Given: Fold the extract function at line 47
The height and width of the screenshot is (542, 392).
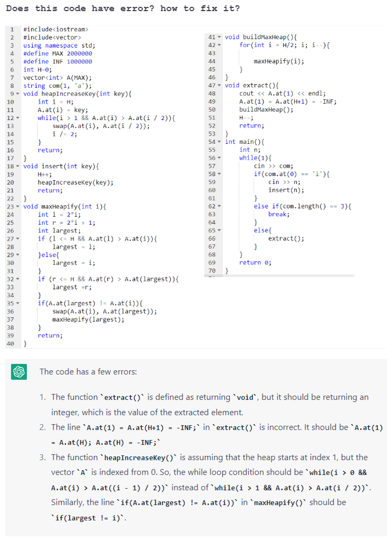Looking at the screenshot, I should point(219,85).
